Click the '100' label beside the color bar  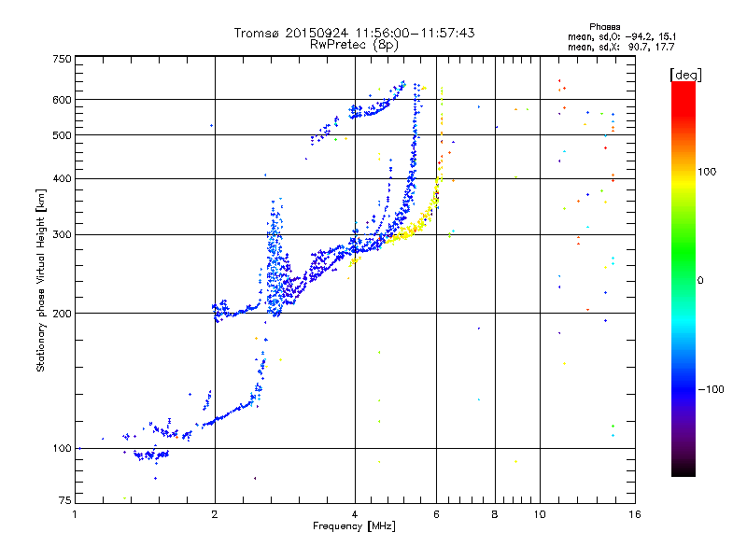tap(707, 172)
